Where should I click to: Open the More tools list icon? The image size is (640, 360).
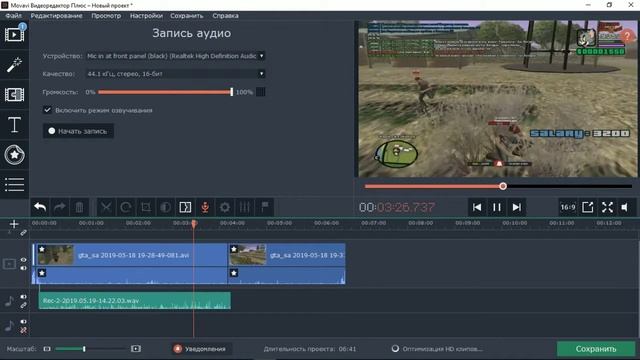point(14,184)
